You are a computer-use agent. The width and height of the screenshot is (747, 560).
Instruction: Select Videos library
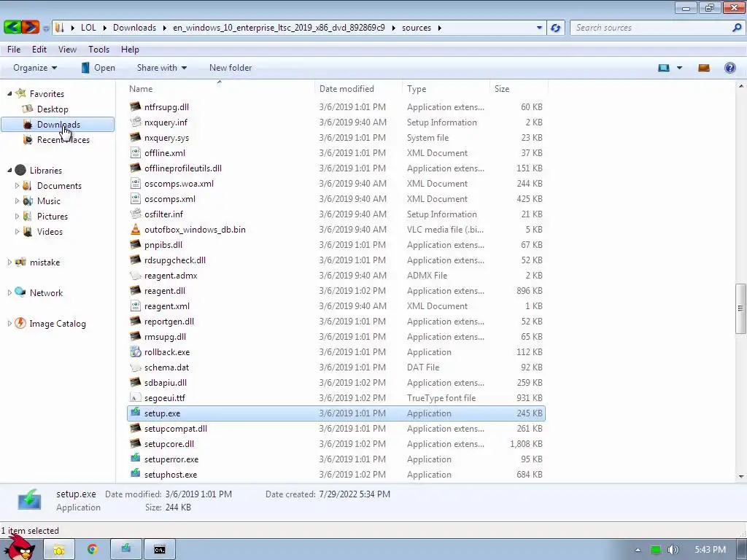tap(50, 231)
